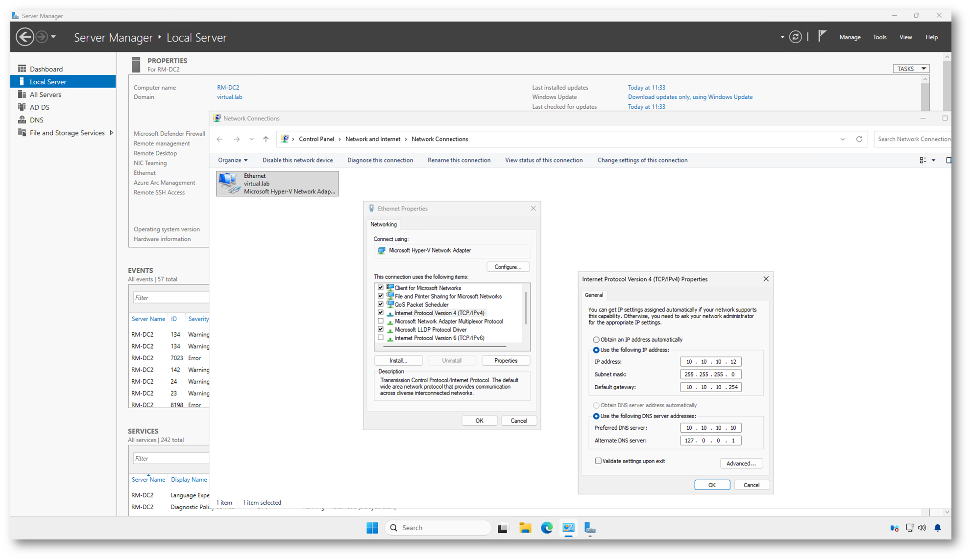The image size is (972, 560).
Task: Select Obtain an IP address automatically
Action: click(596, 339)
